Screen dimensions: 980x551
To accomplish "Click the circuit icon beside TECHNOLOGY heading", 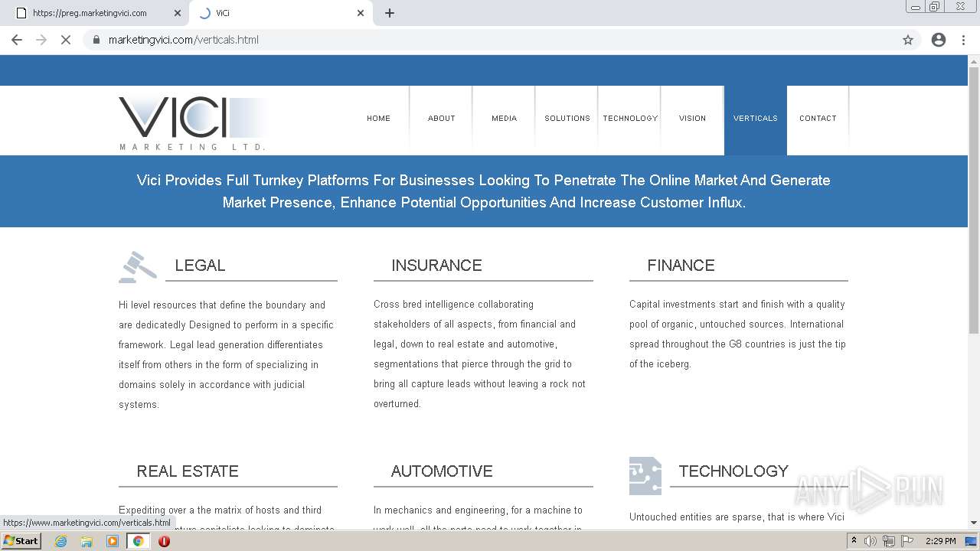I will pos(645,476).
